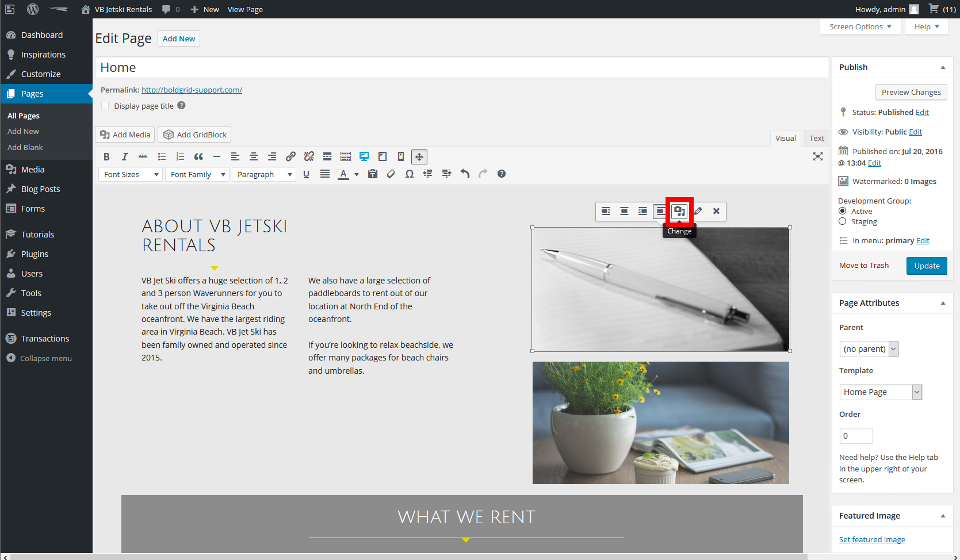Click the Add Media button
The width and height of the screenshot is (960, 560).
125,135
